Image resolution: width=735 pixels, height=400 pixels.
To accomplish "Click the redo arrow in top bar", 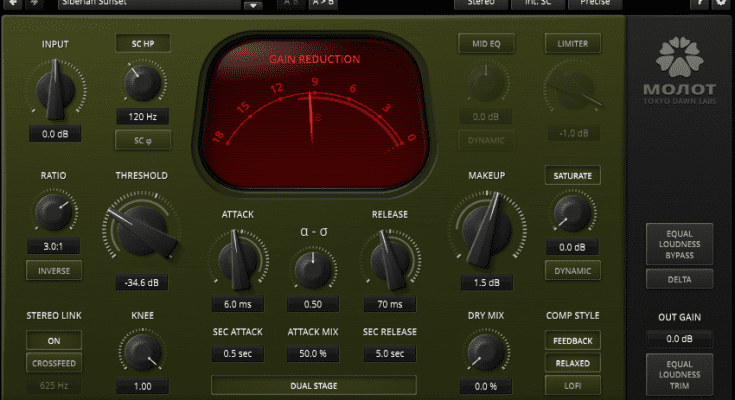I will [36, 4].
